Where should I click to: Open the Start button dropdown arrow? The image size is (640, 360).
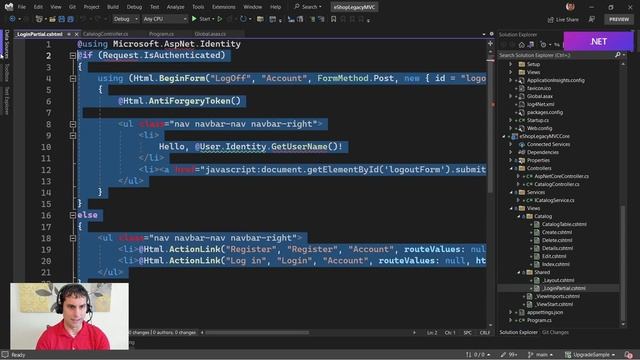coord(213,19)
